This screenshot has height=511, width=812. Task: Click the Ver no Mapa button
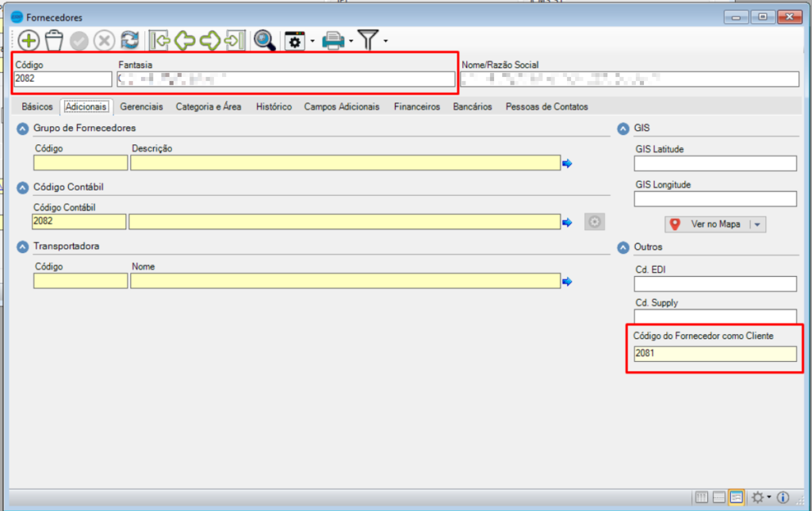(707, 225)
